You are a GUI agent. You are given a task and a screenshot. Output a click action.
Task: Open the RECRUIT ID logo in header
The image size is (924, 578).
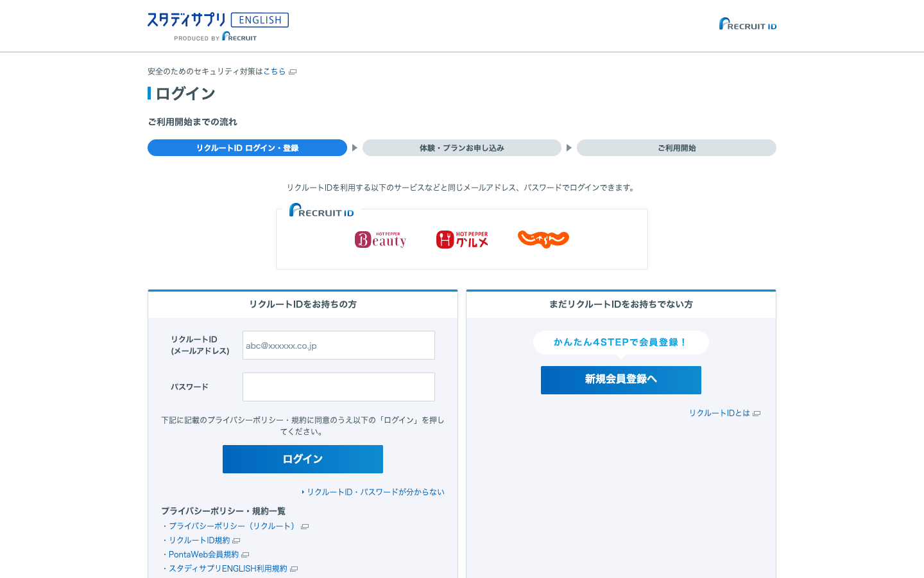(748, 24)
